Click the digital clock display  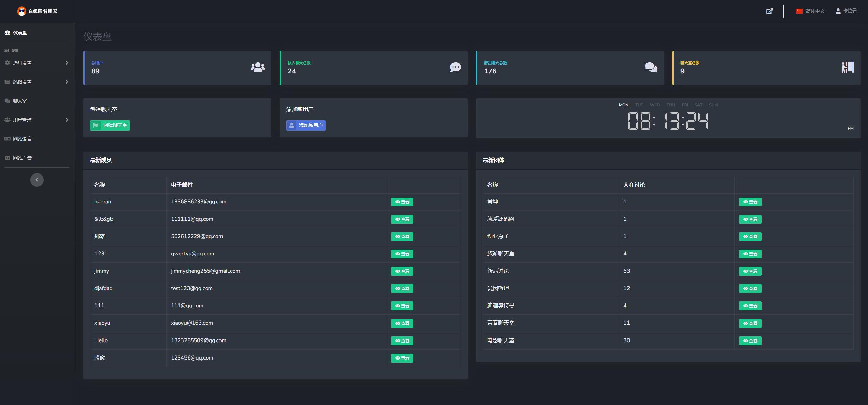(668, 121)
